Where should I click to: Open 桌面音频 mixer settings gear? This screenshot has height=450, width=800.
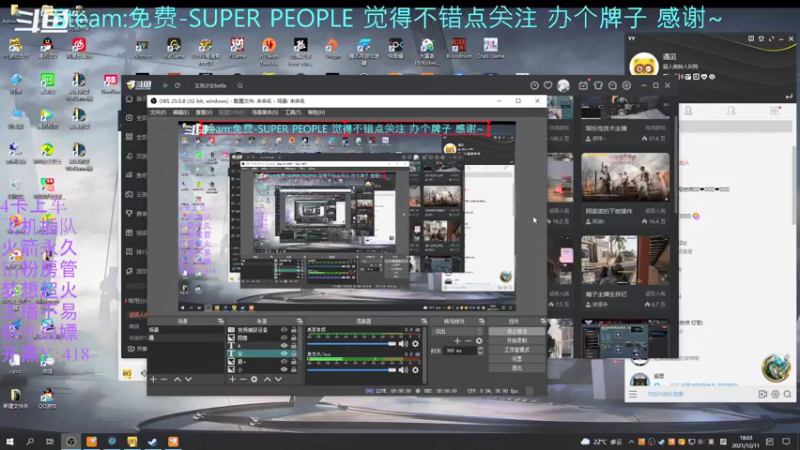pos(415,344)
